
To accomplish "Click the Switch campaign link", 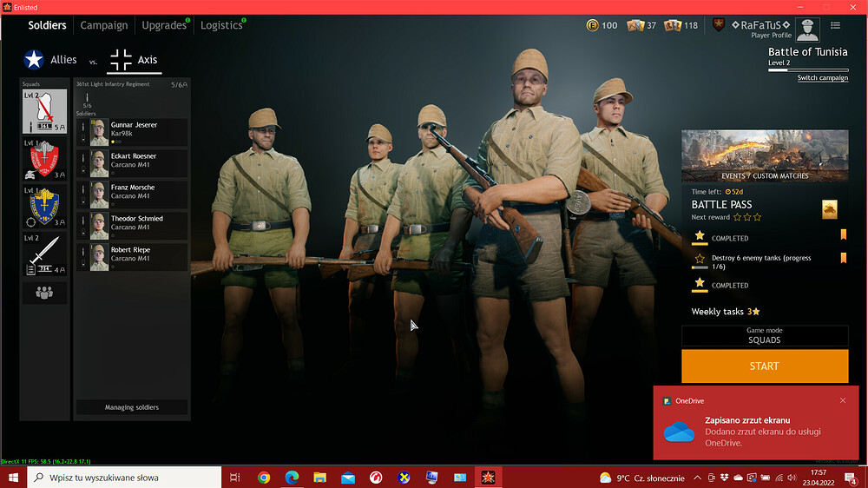I will click(x=823, y=77).
